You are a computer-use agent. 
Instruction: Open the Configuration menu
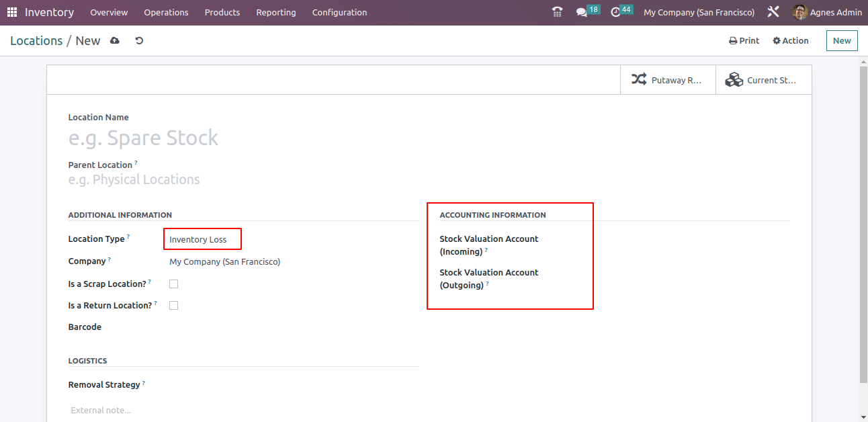339,13
